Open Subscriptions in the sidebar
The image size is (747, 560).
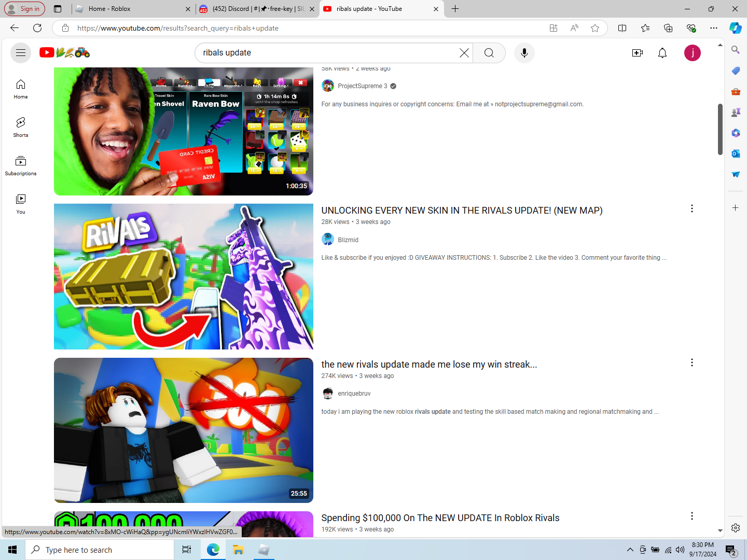tap(21, 166)
